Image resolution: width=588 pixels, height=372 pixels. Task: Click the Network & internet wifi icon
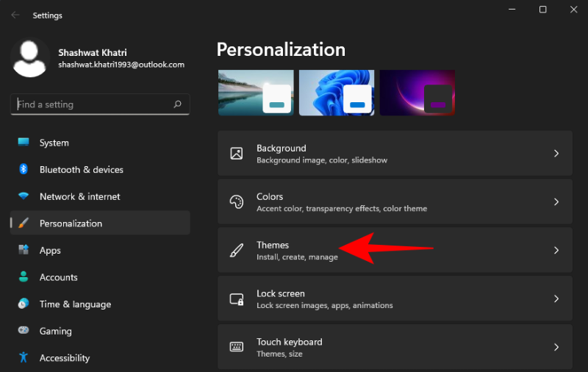tap(24, 196)
